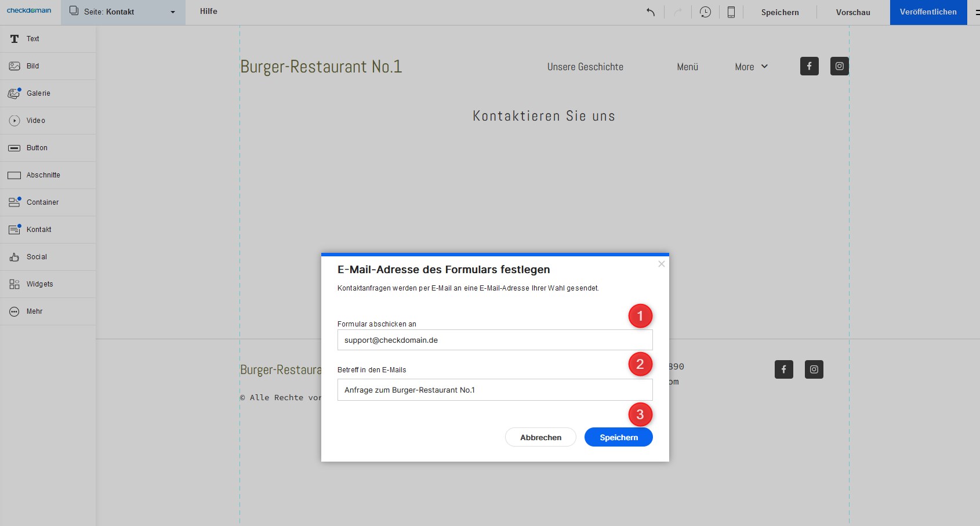Click the Formular abschicken an email field
Viewport: 980px width, 526px height.
pos(495,340)
